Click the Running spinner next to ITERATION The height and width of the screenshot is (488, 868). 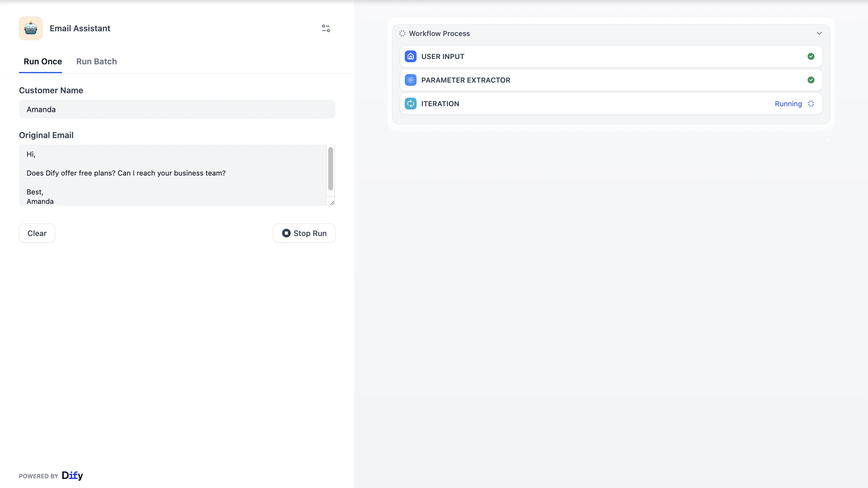pyautogui.click(x=811, y=104)
